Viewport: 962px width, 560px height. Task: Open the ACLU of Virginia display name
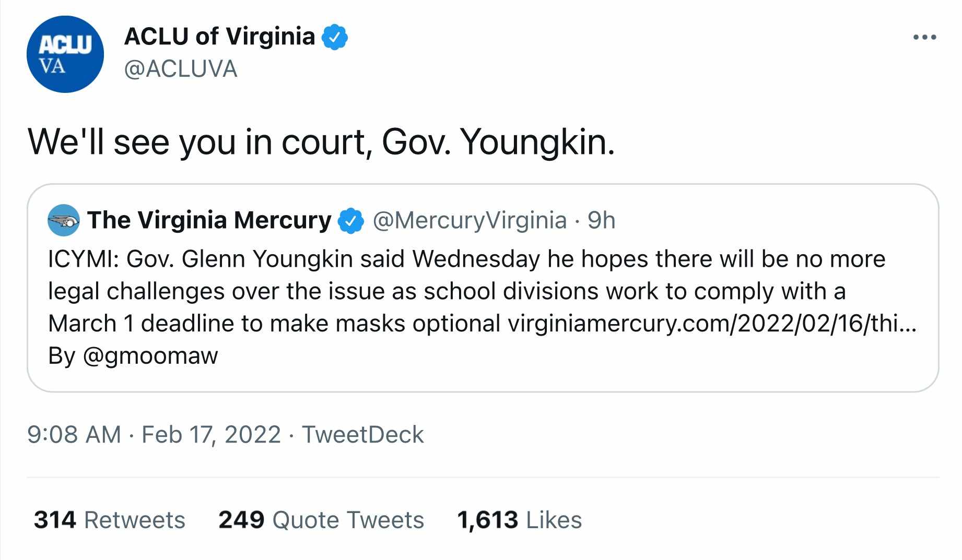pos(219,37)
